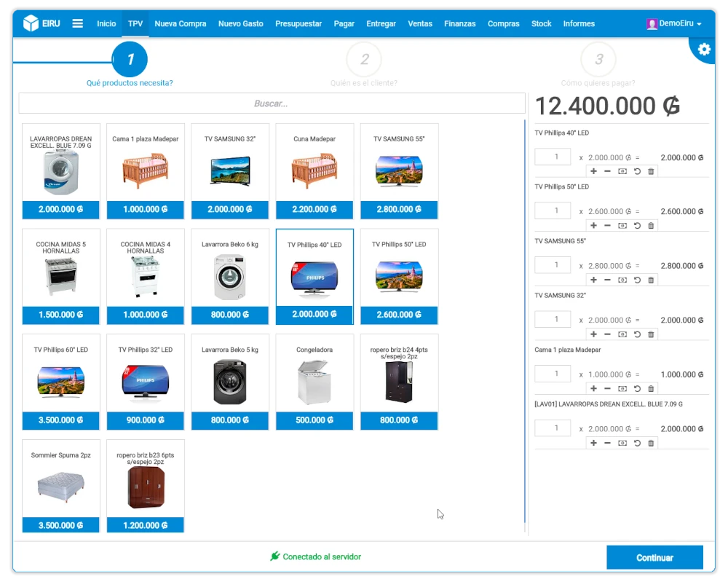Add Lavarrora Beko 6 kg product card

point(230,276)
